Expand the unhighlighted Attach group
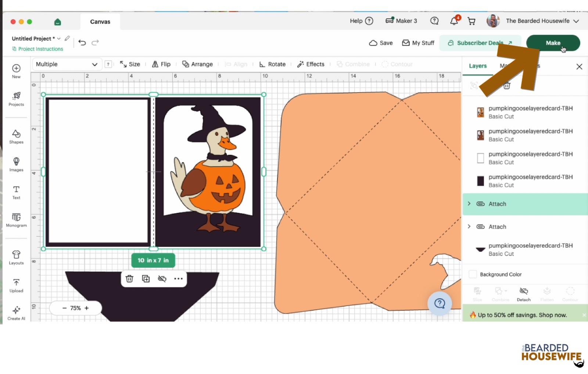 coord(469,227)
